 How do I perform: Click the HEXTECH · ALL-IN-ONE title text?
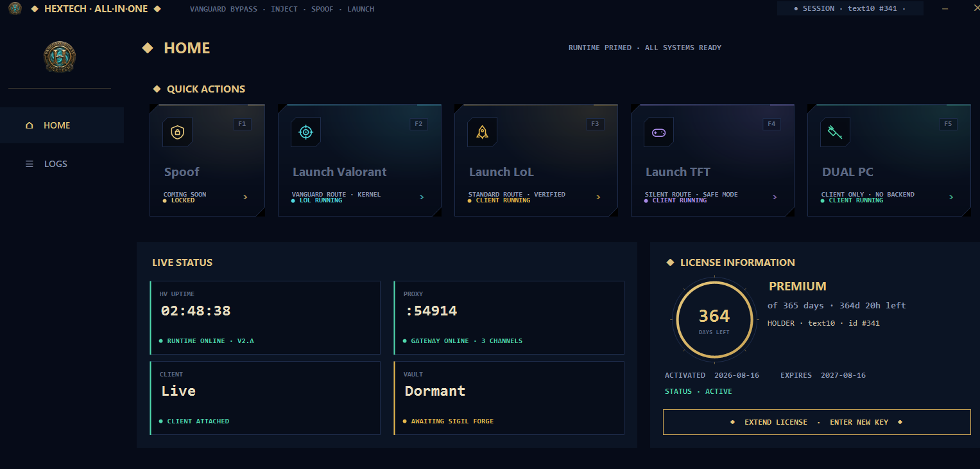[x=96, y=9]
